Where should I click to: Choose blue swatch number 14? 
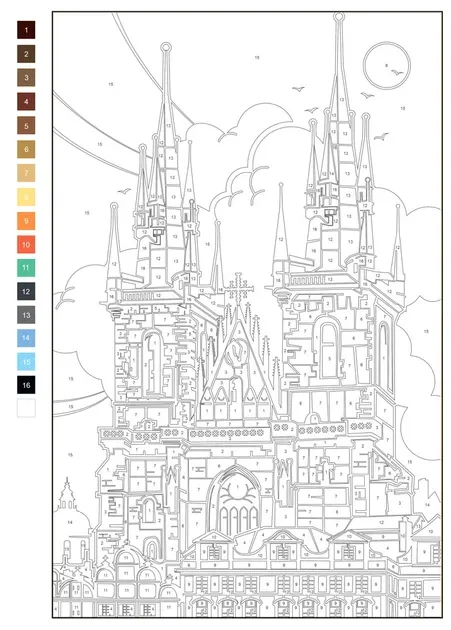pyautogui.click(x=26, y=338)
